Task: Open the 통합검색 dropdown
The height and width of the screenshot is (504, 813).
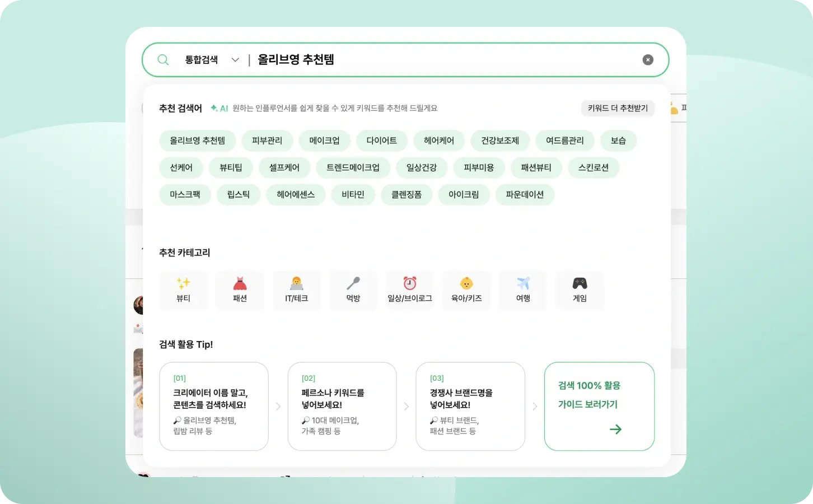Action: pos(212,60)
